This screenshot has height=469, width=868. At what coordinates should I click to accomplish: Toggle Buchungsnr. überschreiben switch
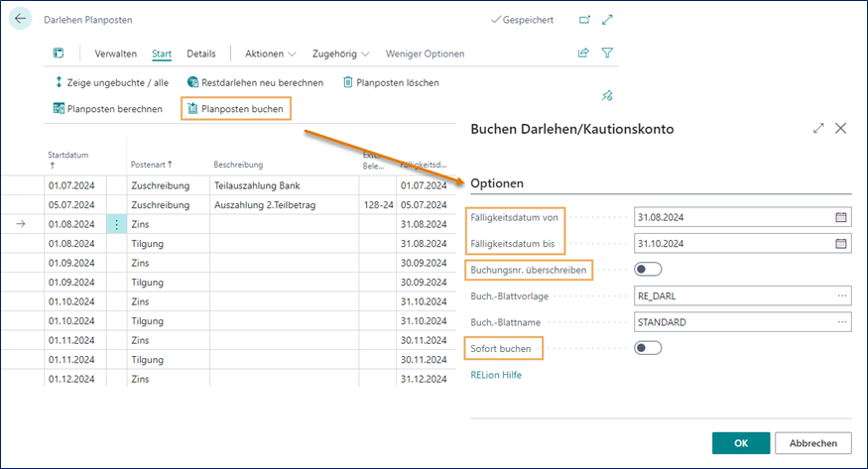pyautogui.click(x=648, y=270)
